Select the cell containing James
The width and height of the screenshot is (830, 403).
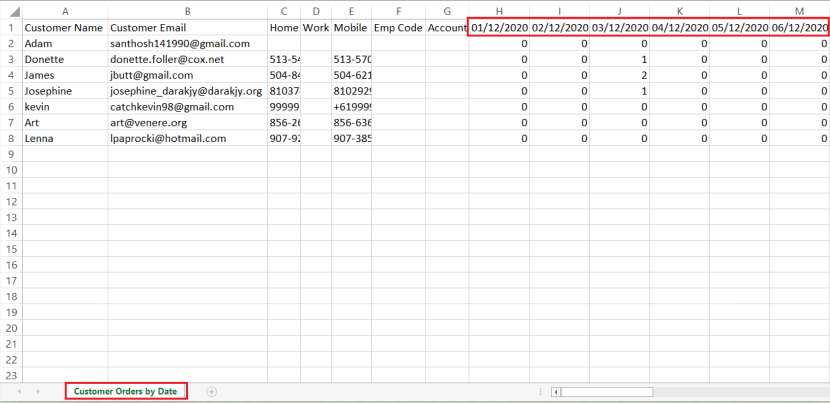[x=64, y=75]
